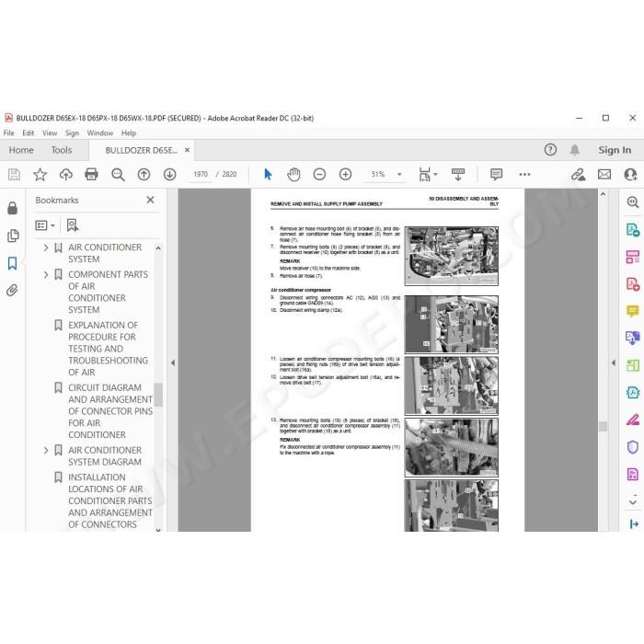644x644 pixels.
Task: Open Protect shield tool in right pane
Action: pyautogui.click(x=633, y=447)
